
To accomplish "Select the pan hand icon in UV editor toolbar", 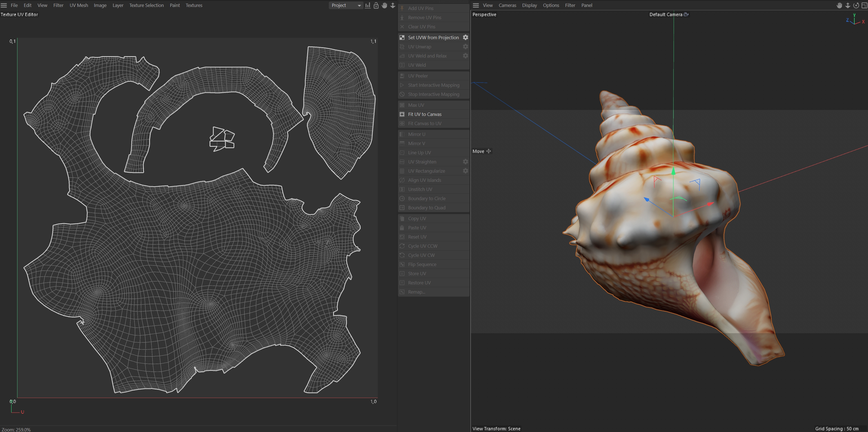I will point(384,5).
